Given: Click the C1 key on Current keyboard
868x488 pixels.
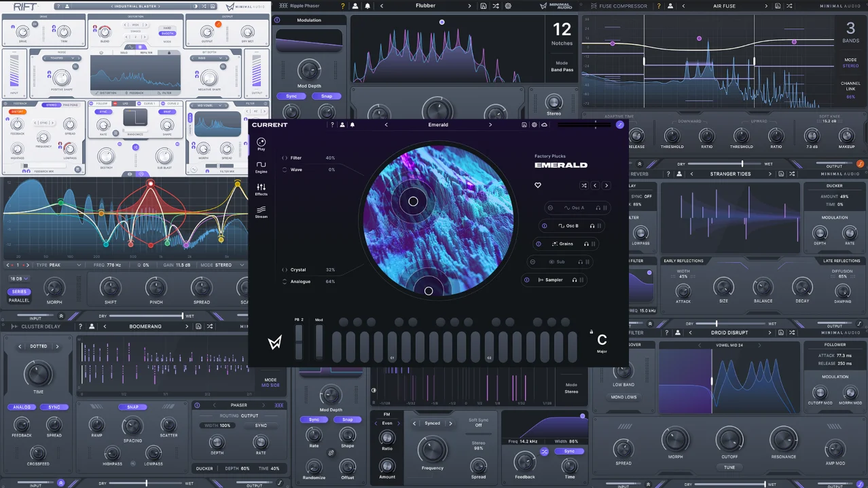Looking at the screenshot, I should pyautogui.click(x=392, y=347).
